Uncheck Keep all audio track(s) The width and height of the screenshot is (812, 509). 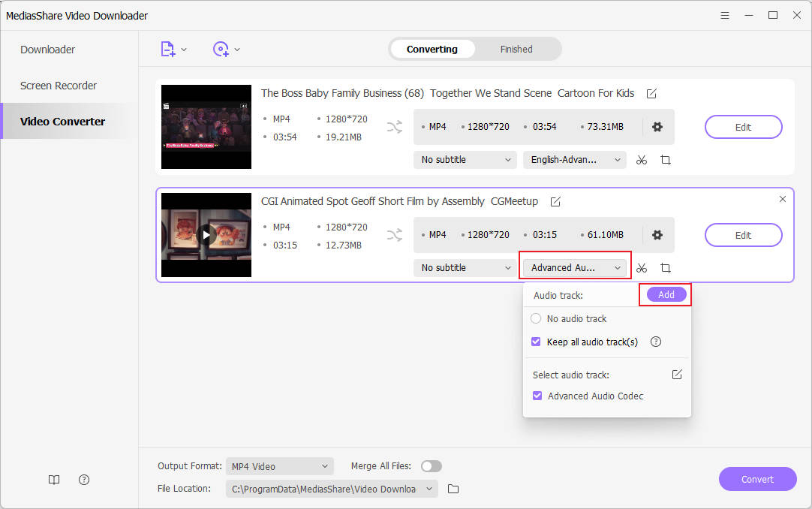(x=537, y=342)
